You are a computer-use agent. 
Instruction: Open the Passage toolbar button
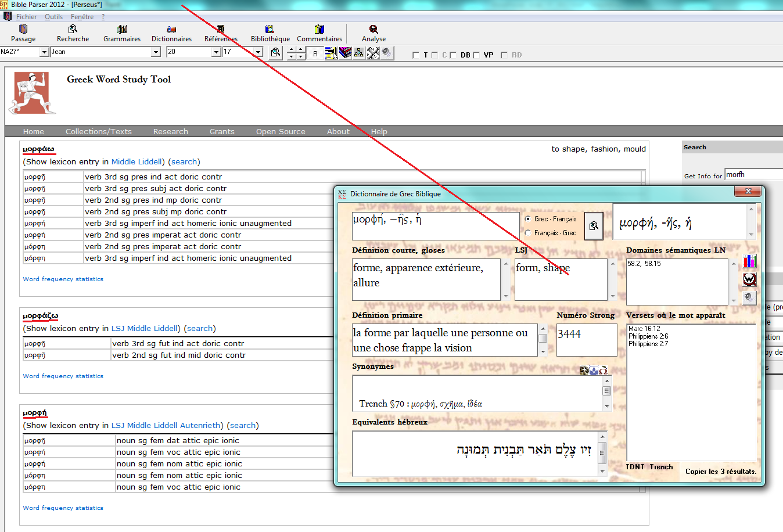[23, 34]
